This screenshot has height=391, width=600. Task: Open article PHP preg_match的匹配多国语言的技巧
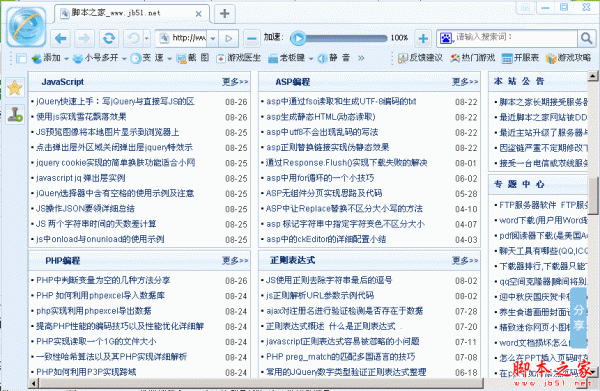(340, 357)
